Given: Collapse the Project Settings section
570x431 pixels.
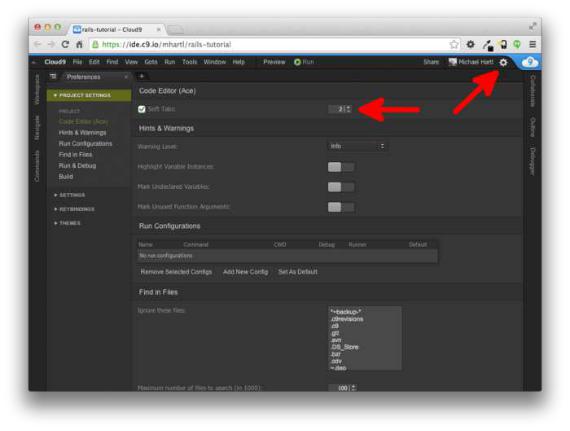Looking at the screenshot, I should [x=89, y=95].
